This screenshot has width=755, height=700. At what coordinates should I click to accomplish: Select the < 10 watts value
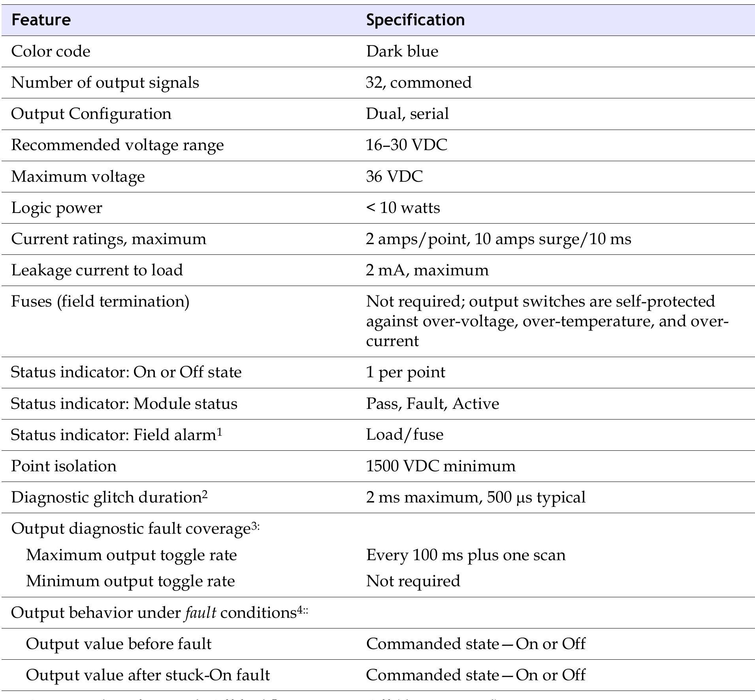point(403,207)
